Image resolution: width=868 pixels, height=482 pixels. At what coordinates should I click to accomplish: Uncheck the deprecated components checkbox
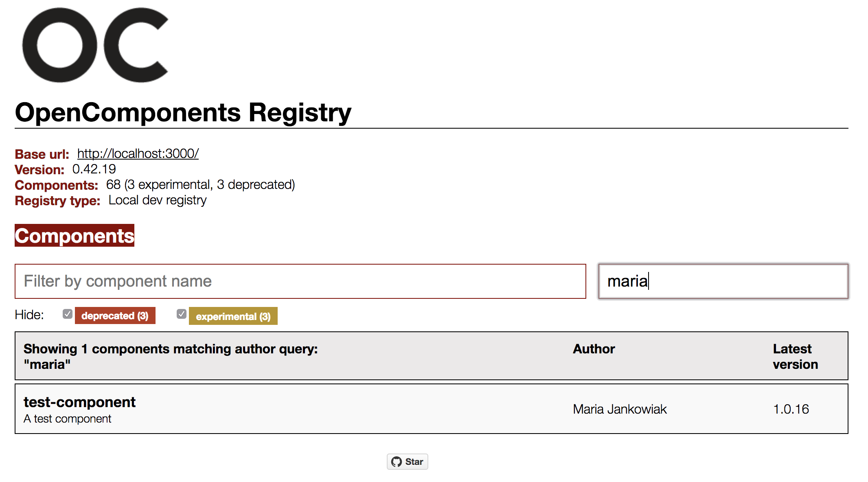pos(67,313)
